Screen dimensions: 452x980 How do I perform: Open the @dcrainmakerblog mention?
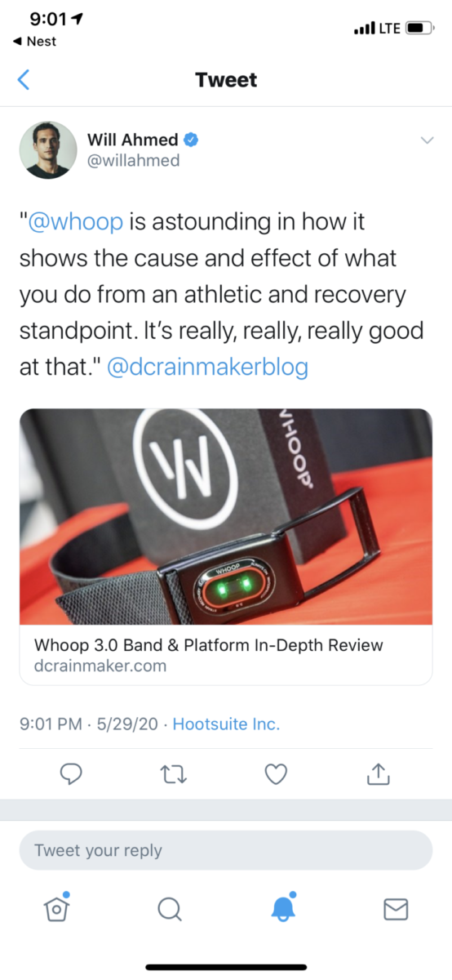tap(208, 367)
